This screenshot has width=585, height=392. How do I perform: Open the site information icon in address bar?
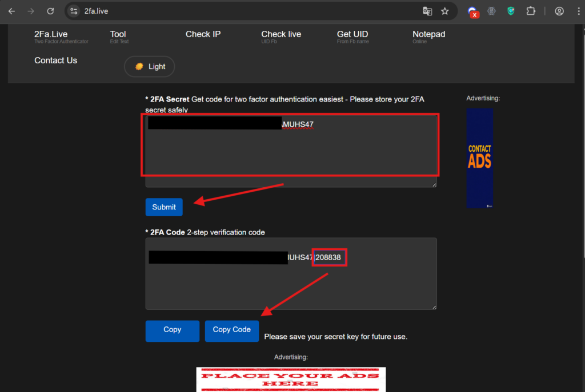tap(74, 11)
